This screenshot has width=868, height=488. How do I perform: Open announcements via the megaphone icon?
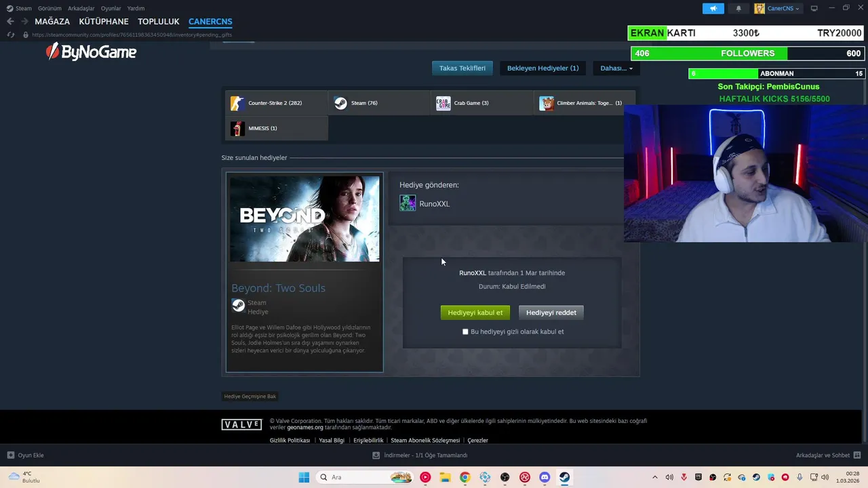(x=713, y=8)
